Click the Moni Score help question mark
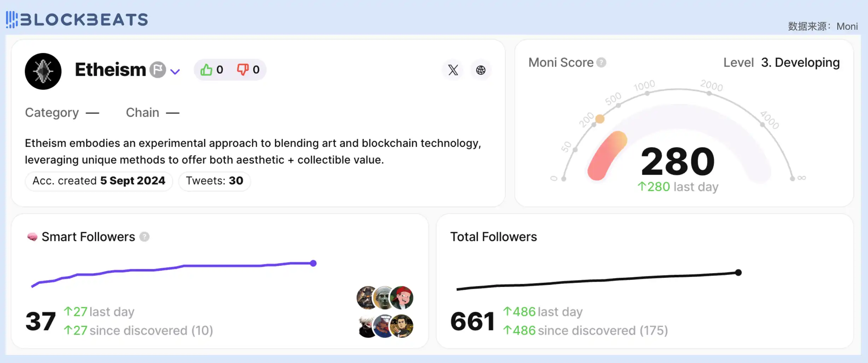Image resolution: width=868 pixels, height=363 pixels. (601, 63)
